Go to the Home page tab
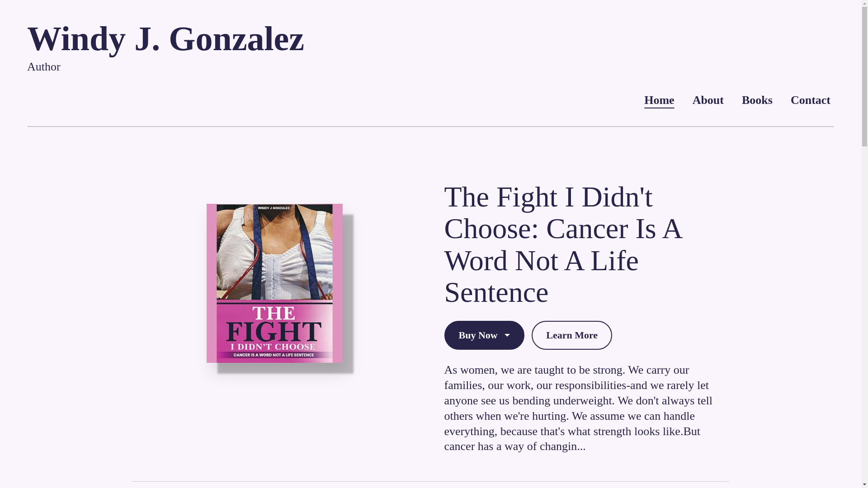Screen dimensions: 868x488 click(x=659, y=100)
